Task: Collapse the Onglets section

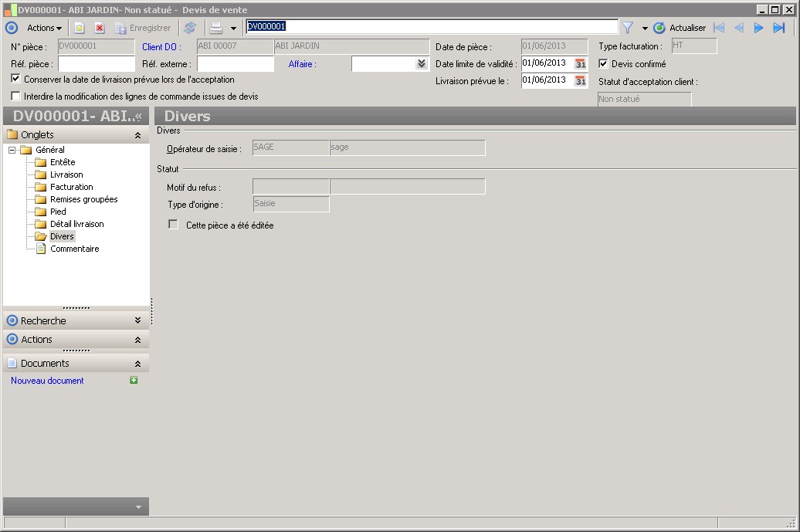Action: click(137, 135)
